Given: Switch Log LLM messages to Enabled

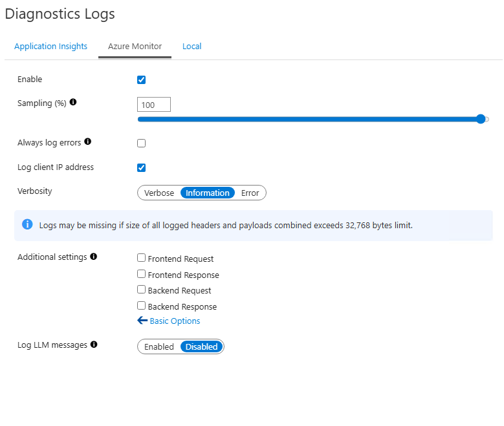Looking at the screenshot, I should [159, 346].
